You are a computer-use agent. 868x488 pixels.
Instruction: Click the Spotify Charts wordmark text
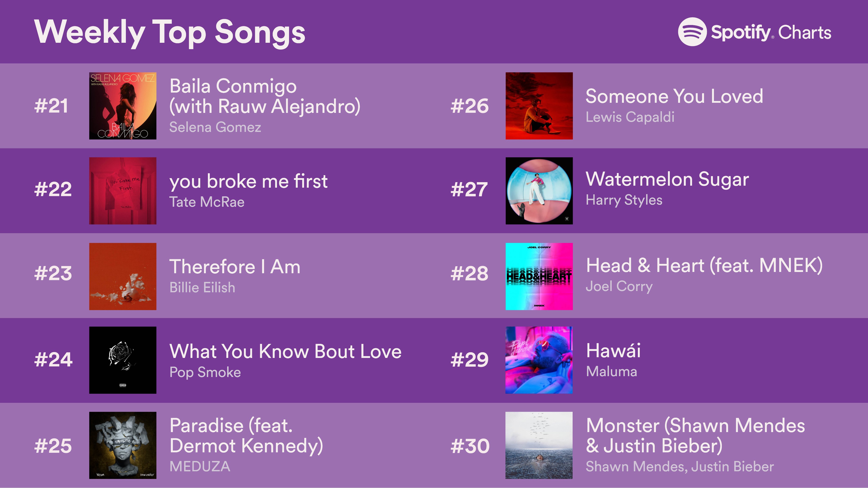pos(771,33)
